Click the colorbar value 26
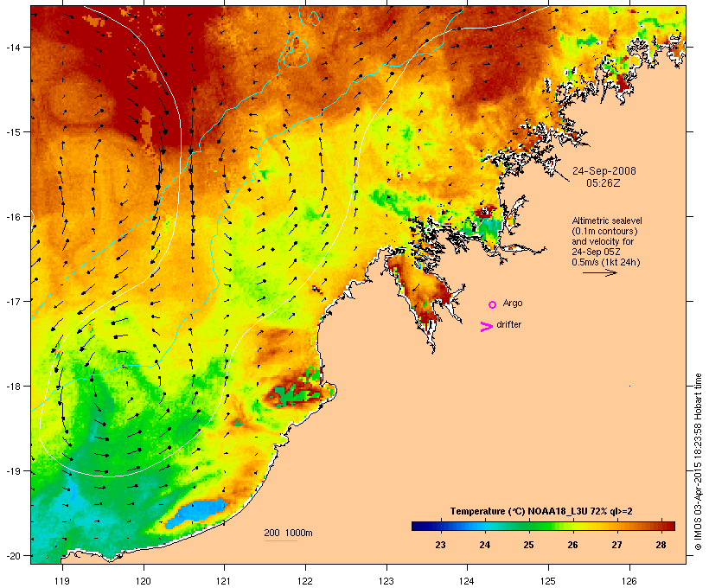The width and height of the screenshot is (709, 588). [x=572, y=545]
